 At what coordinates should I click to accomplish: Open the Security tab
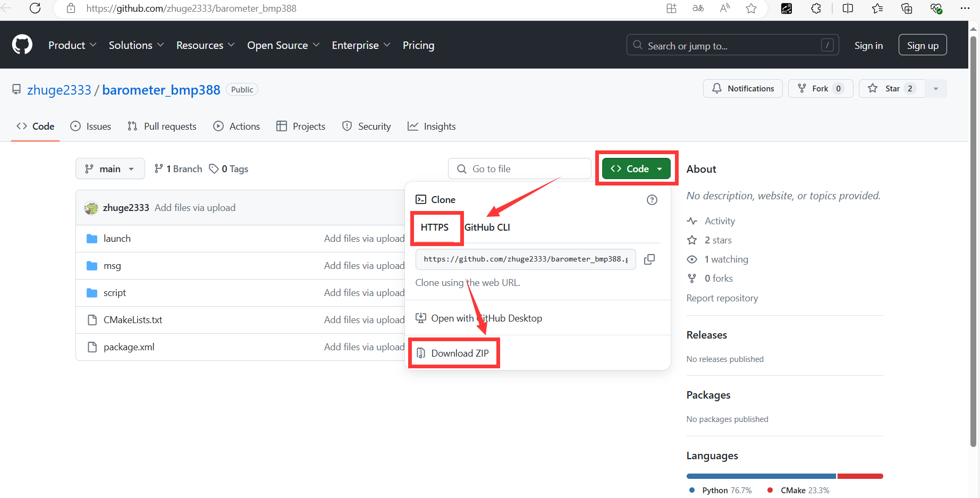click(367, 126)
